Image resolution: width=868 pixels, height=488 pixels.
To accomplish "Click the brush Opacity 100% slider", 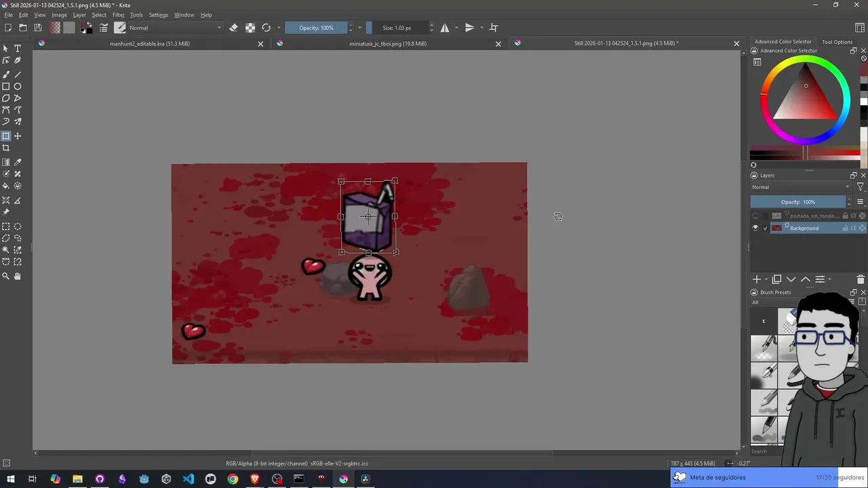I will [316, 28].
